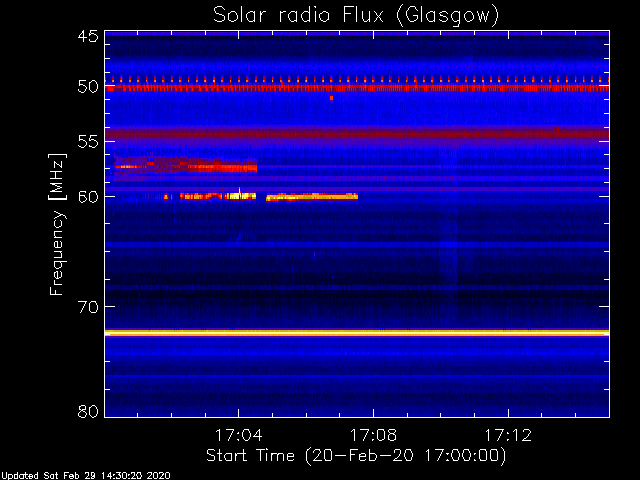Click the '45' frequency axis label
Viewport: 640px width, 480px height.
[88, 37]
